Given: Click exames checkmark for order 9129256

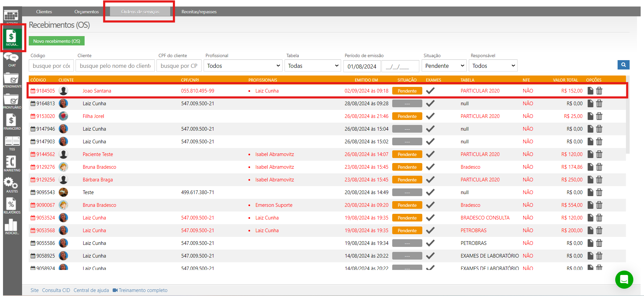Looking at the screenshot, I should [430, 180].
